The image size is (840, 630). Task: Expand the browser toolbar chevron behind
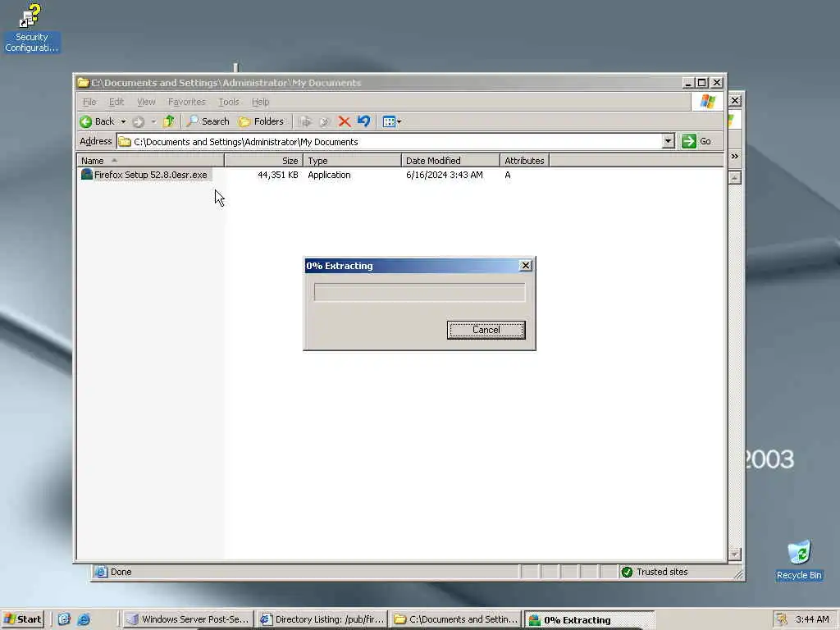734,157
